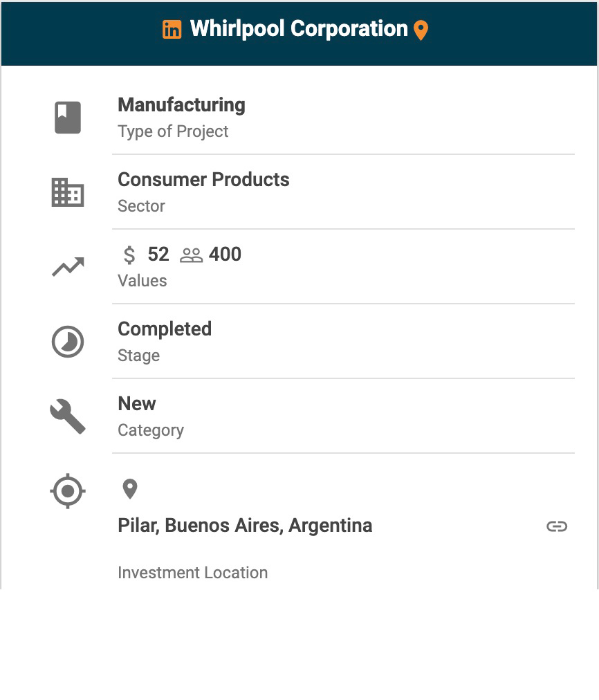This screenshot has height=700, width=599.
Task: Click the New category text
Action: [137, 404]
